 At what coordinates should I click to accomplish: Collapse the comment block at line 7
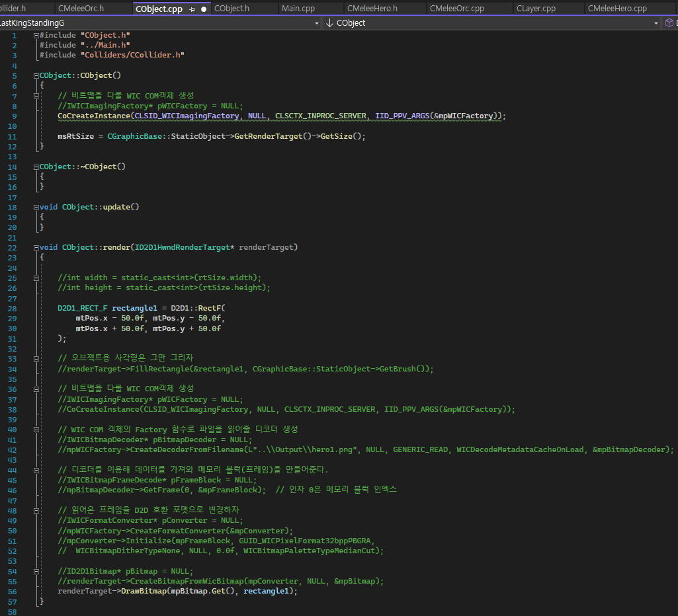tap(36, 96)
